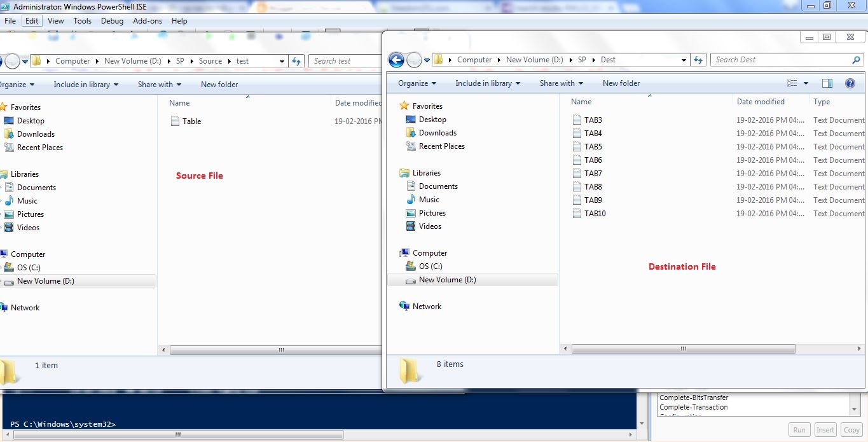Open Share with dropdown in test window
The width and height of the screenshot is (868, 442).
click(x=160, y=85)
